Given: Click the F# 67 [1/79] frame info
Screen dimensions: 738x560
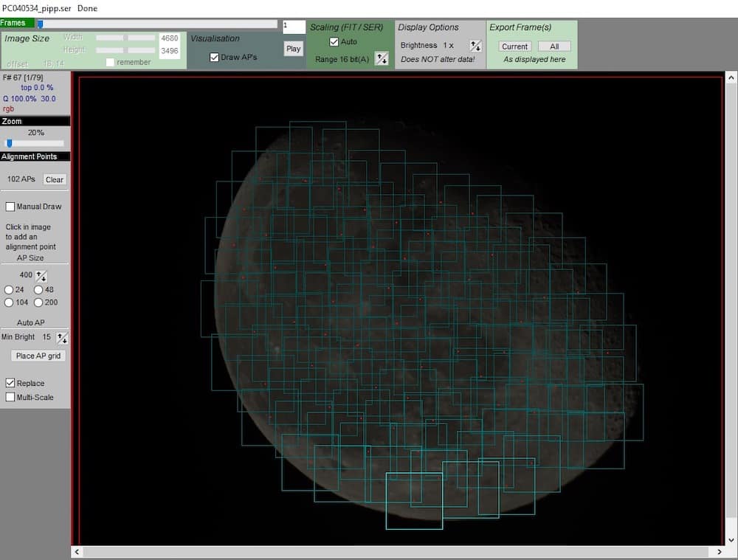Looking at the screenshot, I should 23,77.
